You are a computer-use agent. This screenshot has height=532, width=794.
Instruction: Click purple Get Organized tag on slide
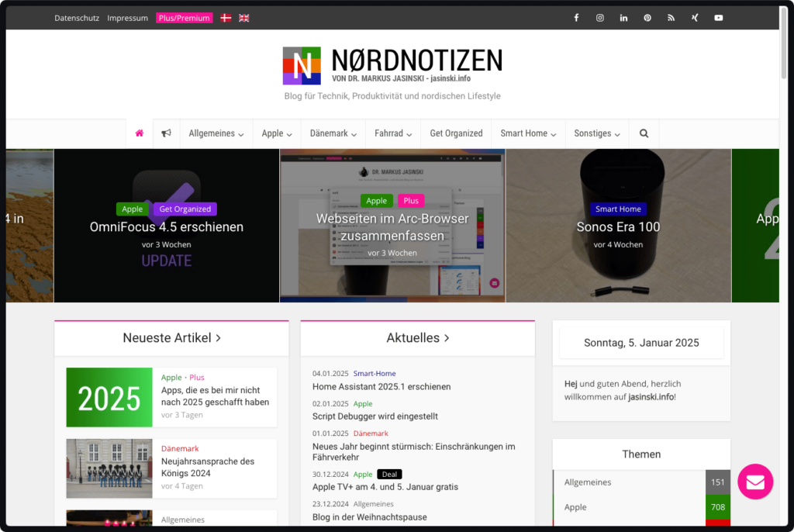point(185,209)
